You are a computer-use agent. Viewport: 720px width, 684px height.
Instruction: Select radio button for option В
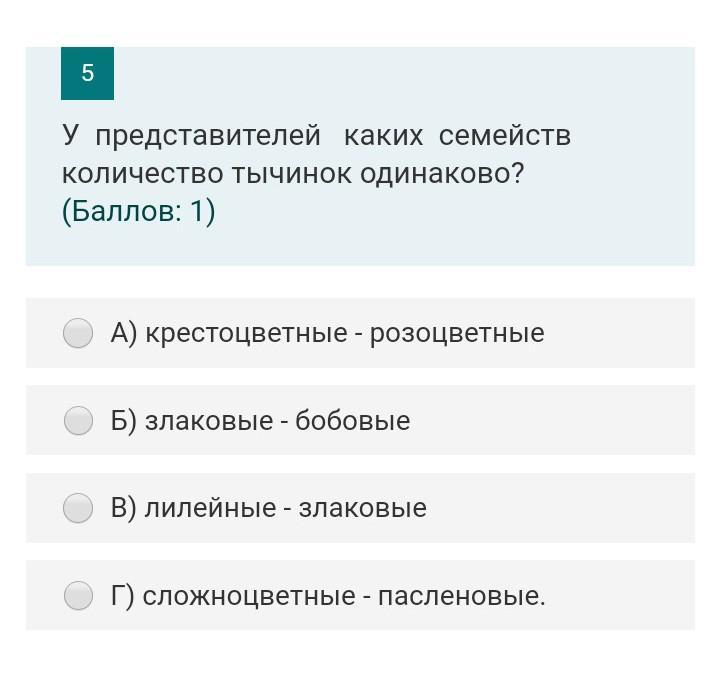pos(78,508)
